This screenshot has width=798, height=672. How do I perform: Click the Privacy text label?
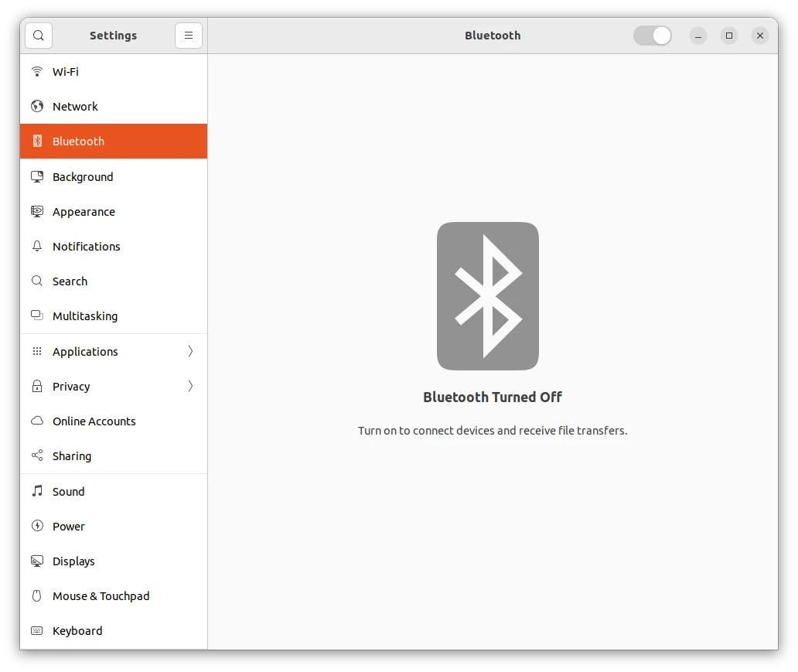71,387
